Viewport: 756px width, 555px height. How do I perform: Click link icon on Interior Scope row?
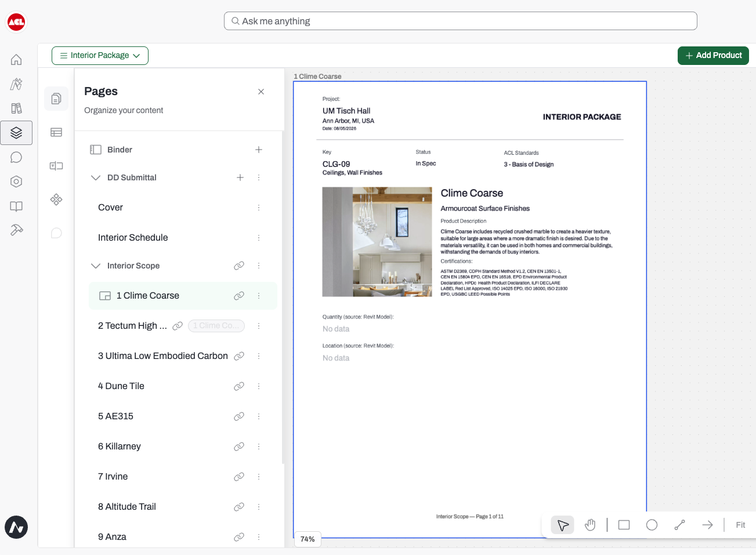coord(239,266)
